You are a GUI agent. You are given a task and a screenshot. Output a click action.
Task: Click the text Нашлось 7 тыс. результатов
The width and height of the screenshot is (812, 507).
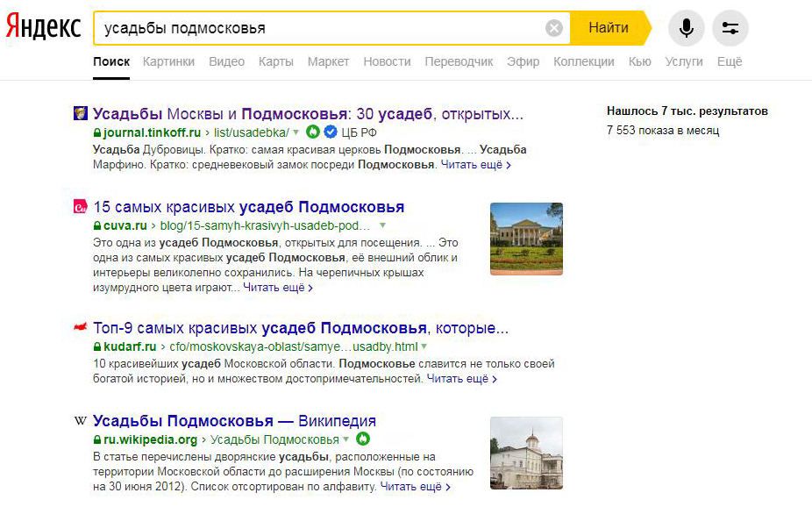click(x=687, y=111)
